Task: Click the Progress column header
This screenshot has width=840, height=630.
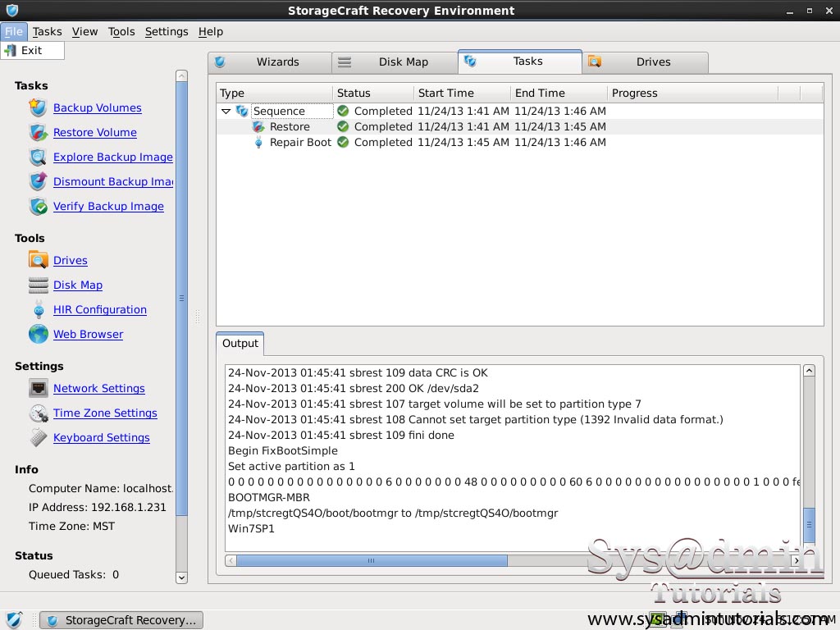Action: 692,94
